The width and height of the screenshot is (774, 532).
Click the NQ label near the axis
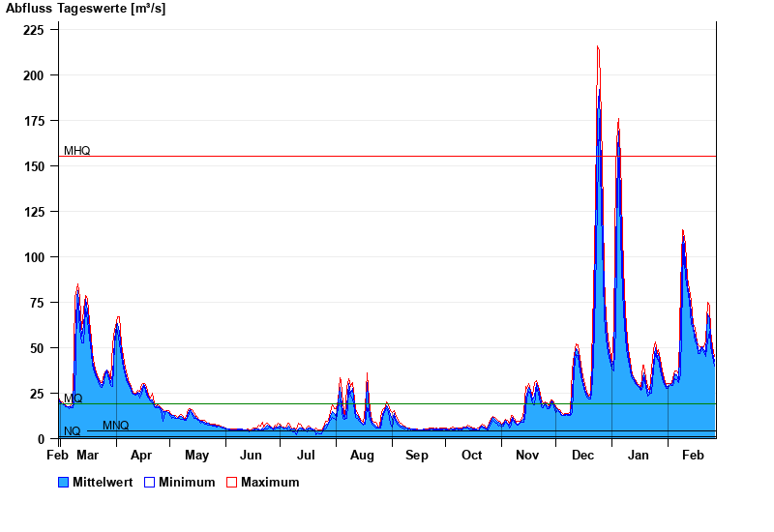coord(72,431)
